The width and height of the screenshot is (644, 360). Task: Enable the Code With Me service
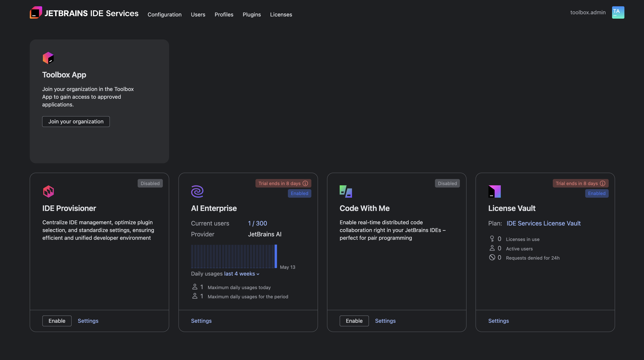[354, 321]
